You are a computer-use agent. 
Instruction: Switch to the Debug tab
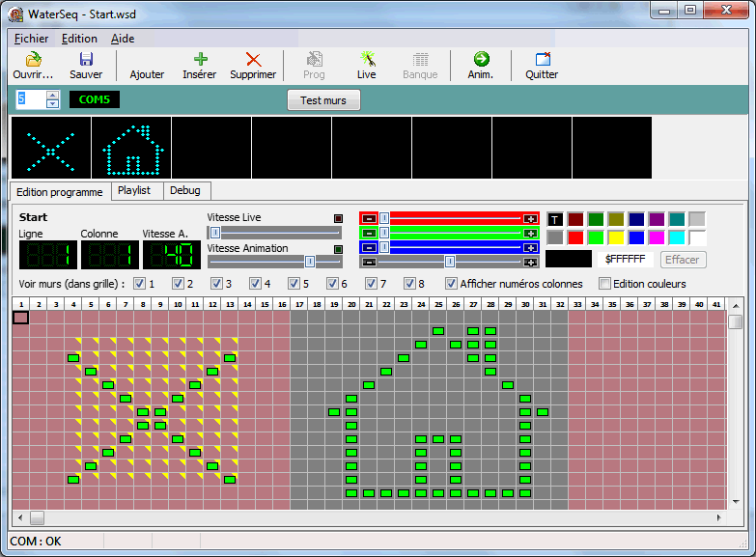[185, 190]
